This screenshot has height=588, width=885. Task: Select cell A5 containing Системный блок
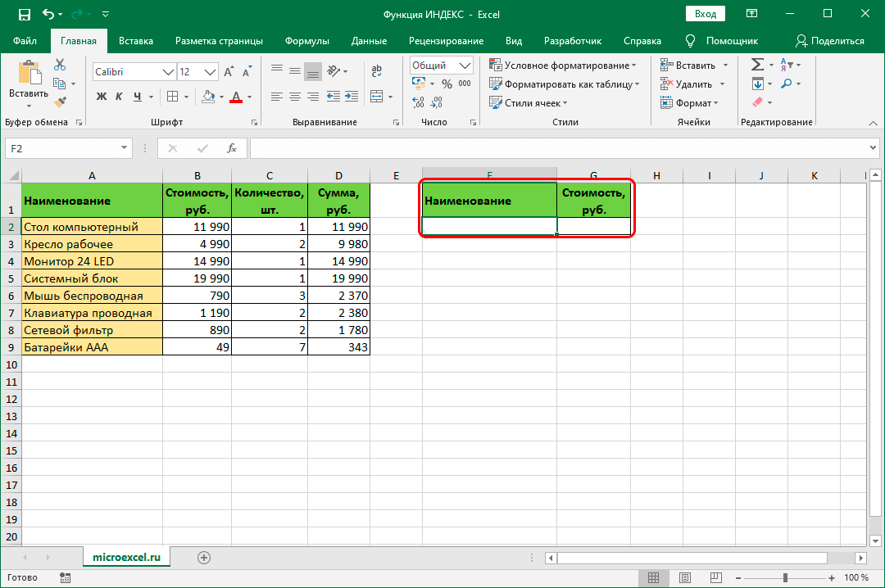(92, 278)
